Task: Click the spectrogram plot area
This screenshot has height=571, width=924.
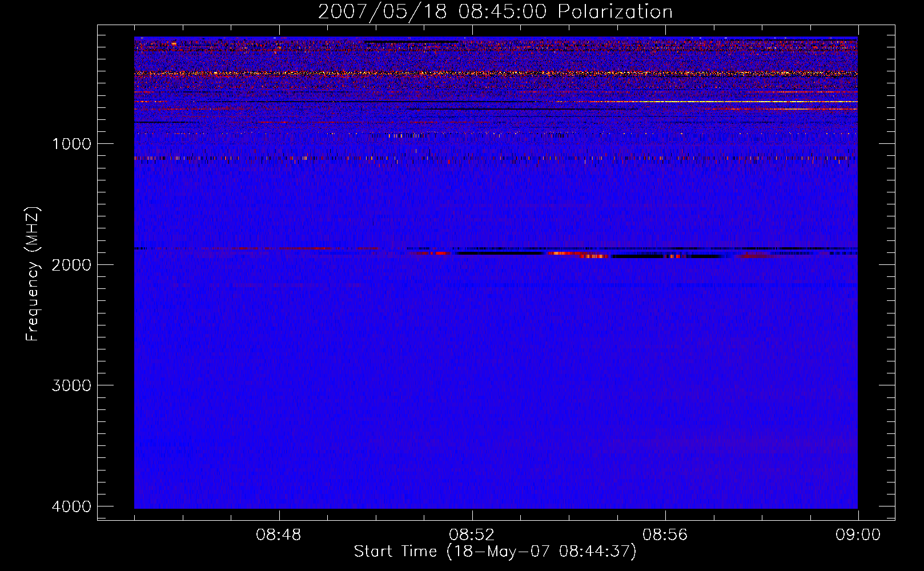Action: click(496, 272)
